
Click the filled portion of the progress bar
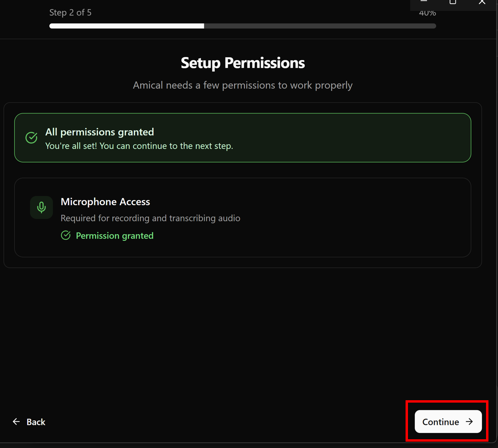127,26
